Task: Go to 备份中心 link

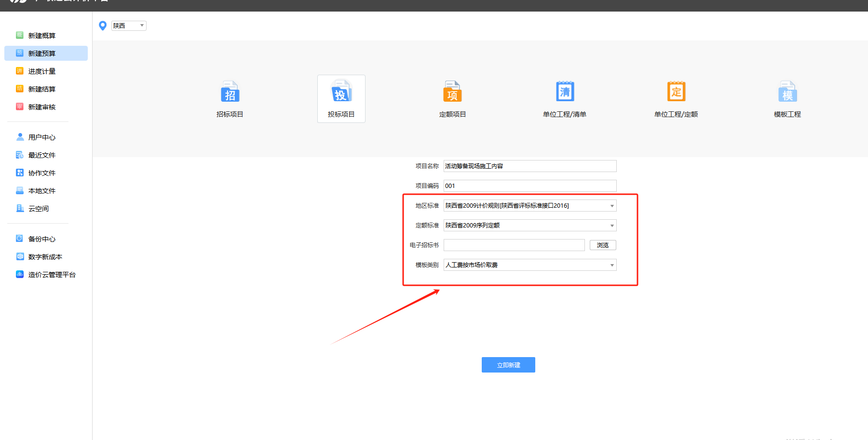Action: coord(42,239)
